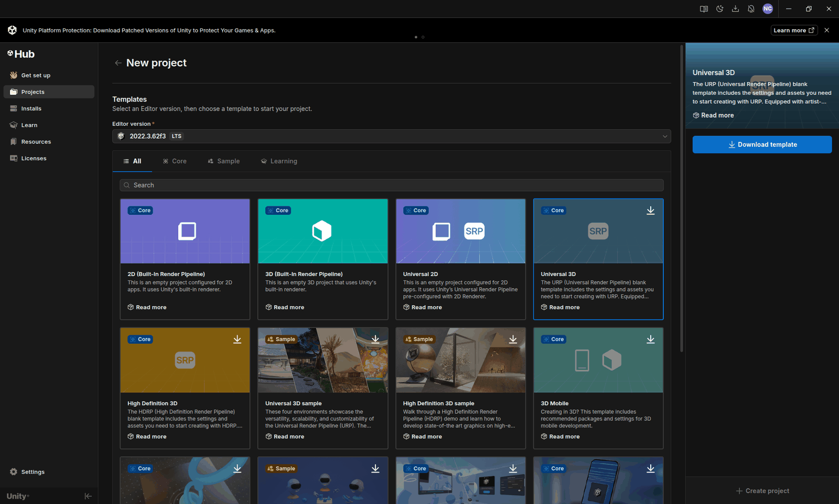
Task: Open the downloads icon in title bar
Action: [735, 9]
